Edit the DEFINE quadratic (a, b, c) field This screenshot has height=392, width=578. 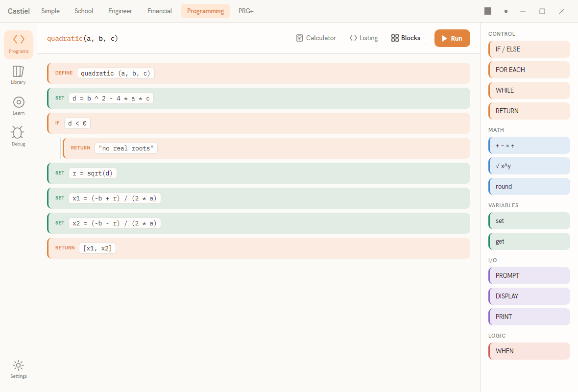click(116, 73)
